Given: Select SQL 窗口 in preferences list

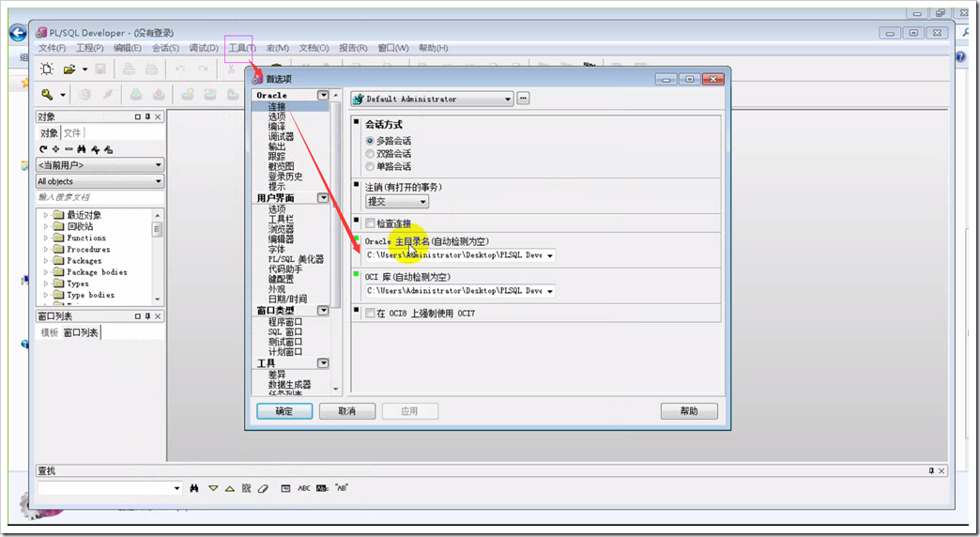Looking at the screenshot, I should coord(285,332).
